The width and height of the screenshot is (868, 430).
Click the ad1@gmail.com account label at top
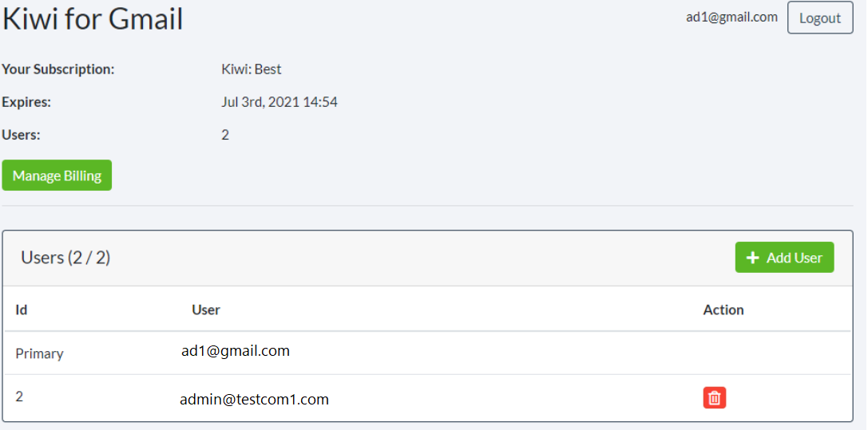(x=731, y=17)
